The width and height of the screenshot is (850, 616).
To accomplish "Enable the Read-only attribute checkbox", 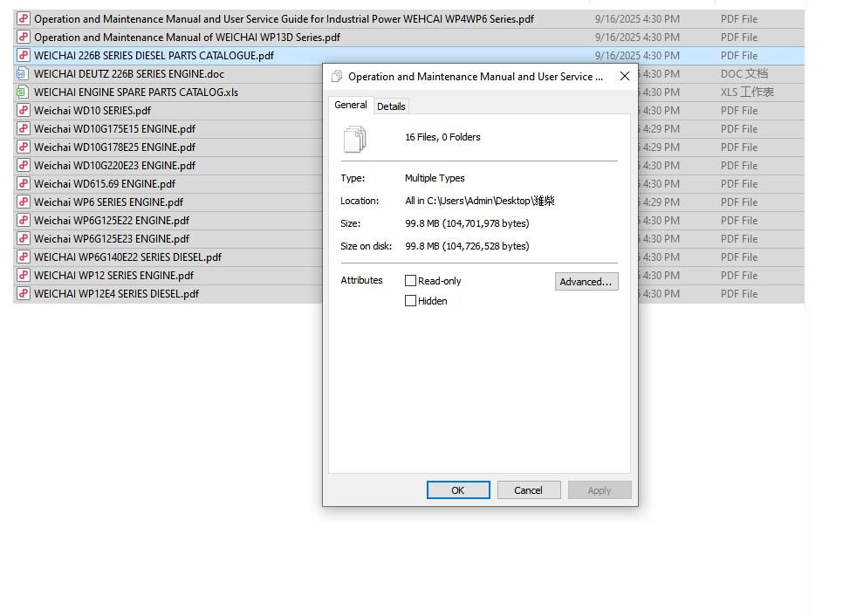I will tap(410, 281).
